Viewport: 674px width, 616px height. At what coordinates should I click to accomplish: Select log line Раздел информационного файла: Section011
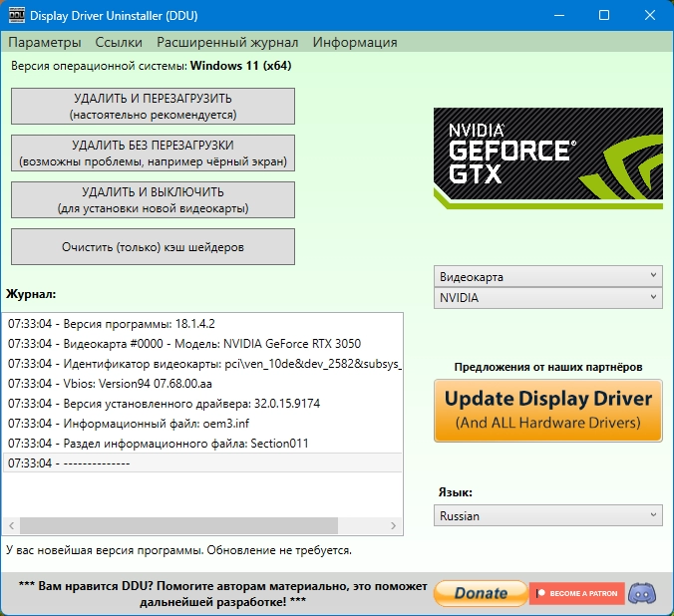pyautogui.click(x=202, y=444)
